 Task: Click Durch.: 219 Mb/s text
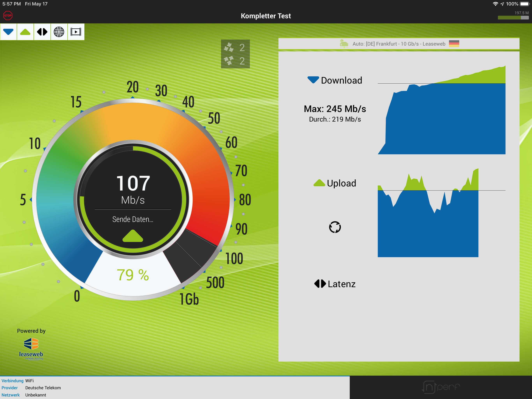coord(335,119)
